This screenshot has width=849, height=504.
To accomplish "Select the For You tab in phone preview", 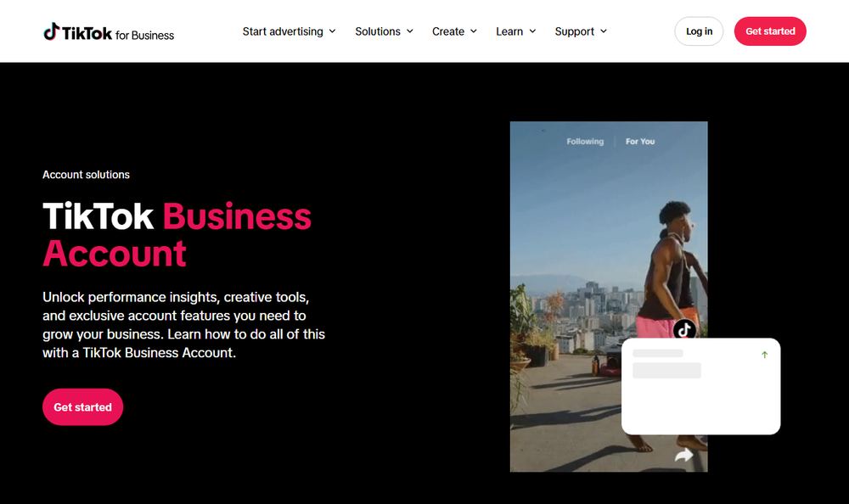I will 640,142.
